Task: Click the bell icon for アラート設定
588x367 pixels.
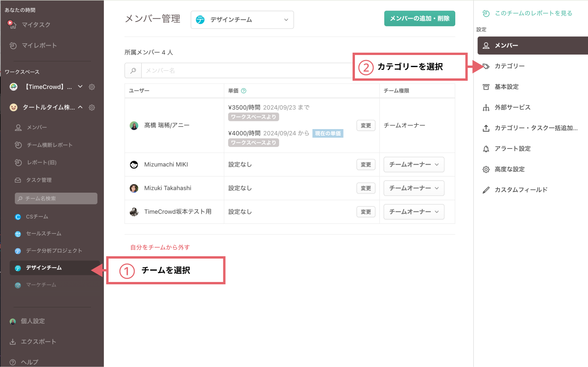Action: (486, 149)
